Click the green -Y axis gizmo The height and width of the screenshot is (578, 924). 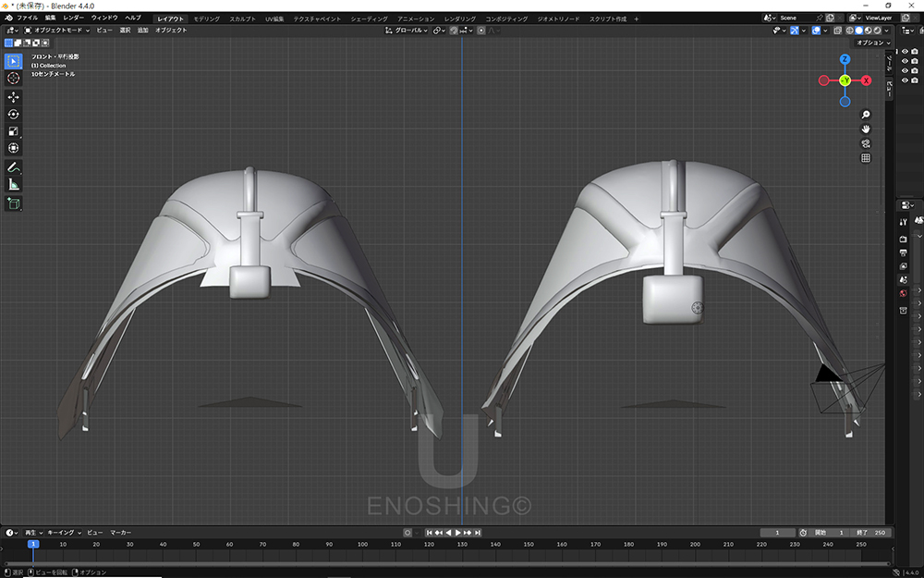(845, 80)
